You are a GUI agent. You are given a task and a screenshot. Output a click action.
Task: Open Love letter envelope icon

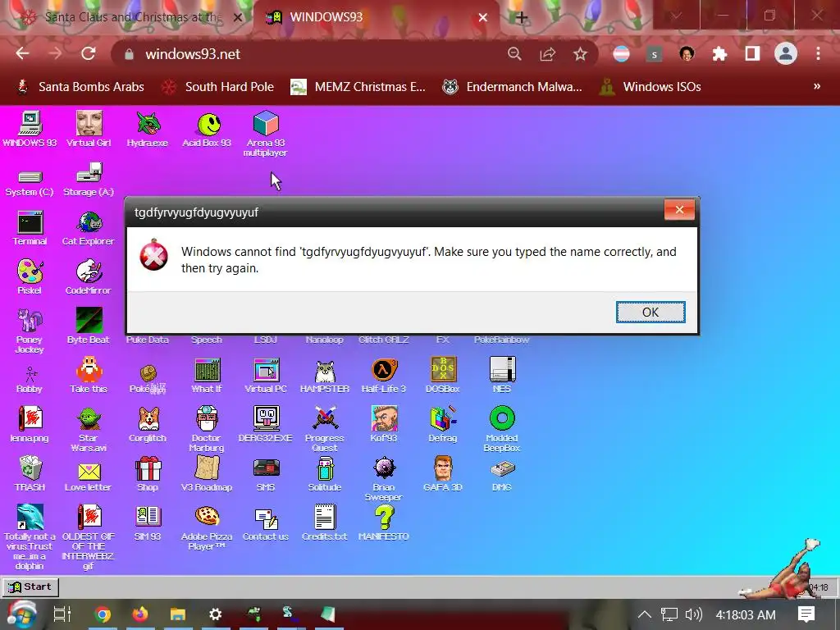[x=89, y=476]
